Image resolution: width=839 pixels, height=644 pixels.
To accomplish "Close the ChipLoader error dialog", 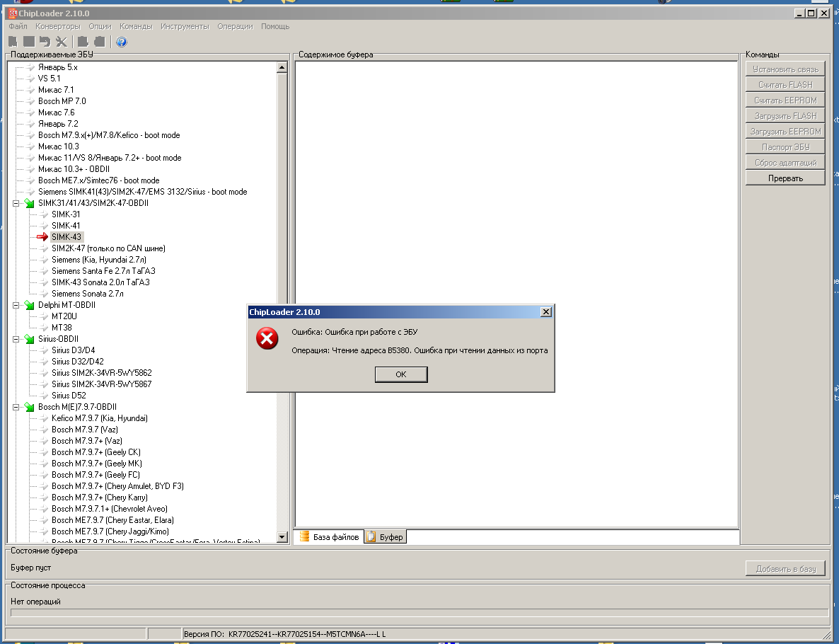I will point(545,312).
